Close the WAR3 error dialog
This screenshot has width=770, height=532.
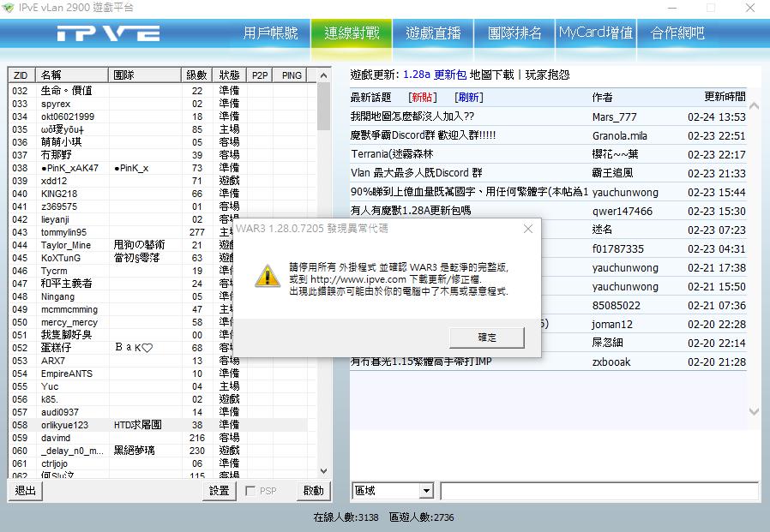[x=528, y=229]
